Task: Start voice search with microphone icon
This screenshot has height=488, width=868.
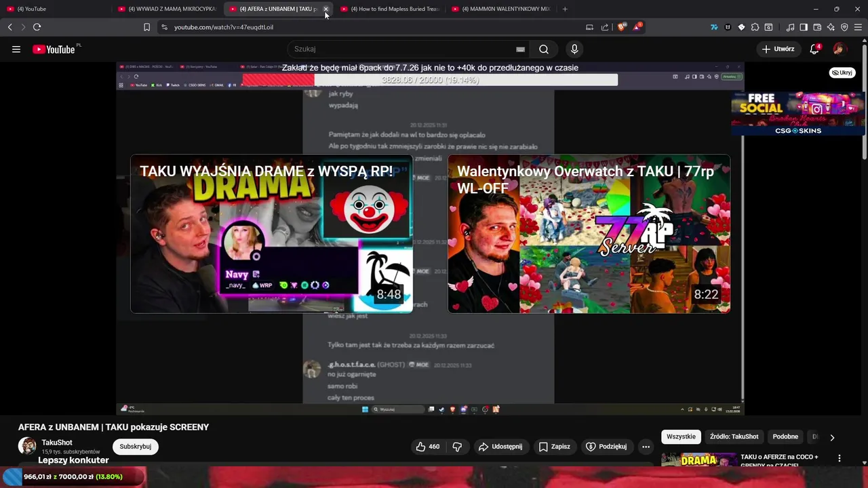Action: (574, 49)
